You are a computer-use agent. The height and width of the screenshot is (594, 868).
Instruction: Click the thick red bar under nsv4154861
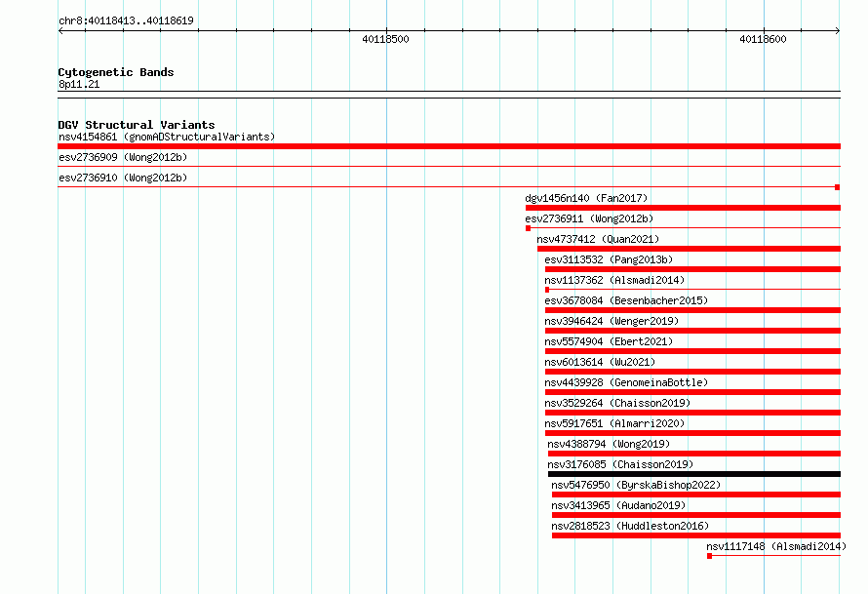[449, 146]
